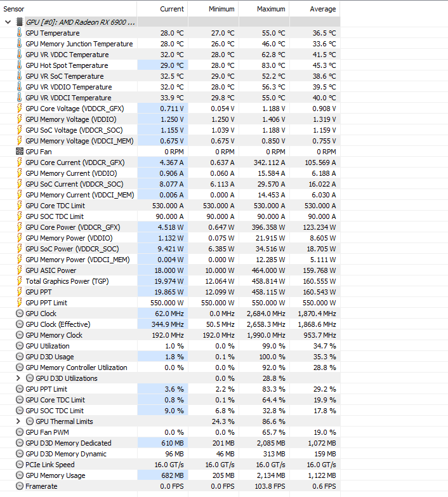Click minimum value 24.3 % of Thermal Limits
448x497 pixels.
223,421
